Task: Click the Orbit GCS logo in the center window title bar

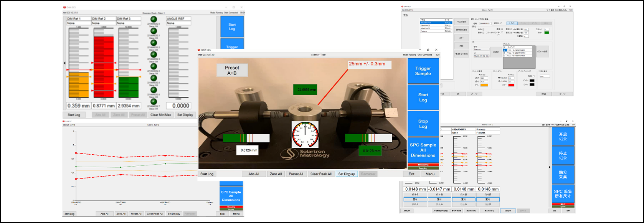Action: pyautogui.click(x=200, y=50)
